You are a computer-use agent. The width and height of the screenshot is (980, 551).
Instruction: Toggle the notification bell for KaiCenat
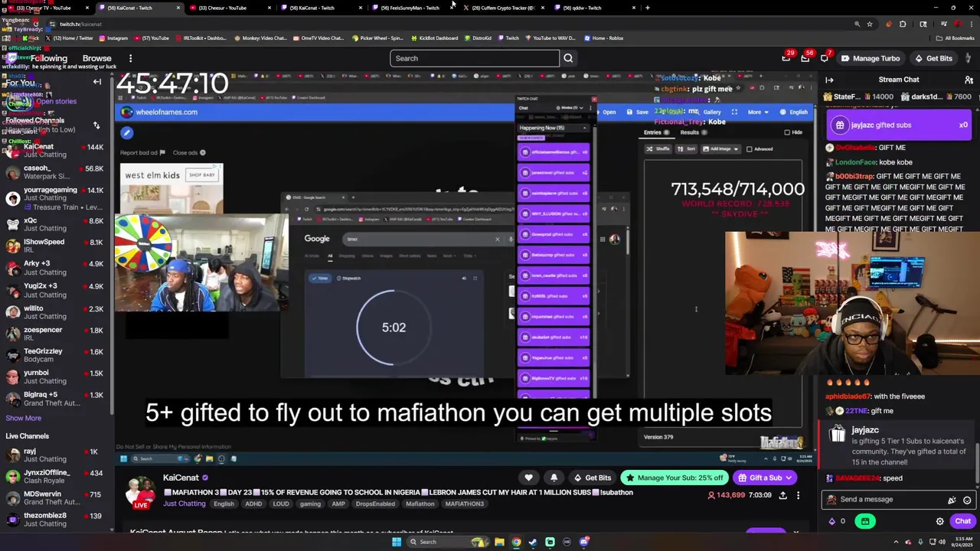(554, 478)
